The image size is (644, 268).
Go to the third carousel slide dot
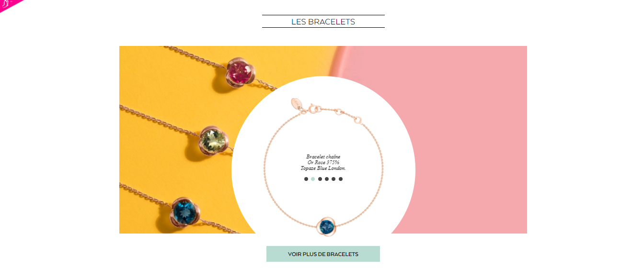(x=320, y=179)
